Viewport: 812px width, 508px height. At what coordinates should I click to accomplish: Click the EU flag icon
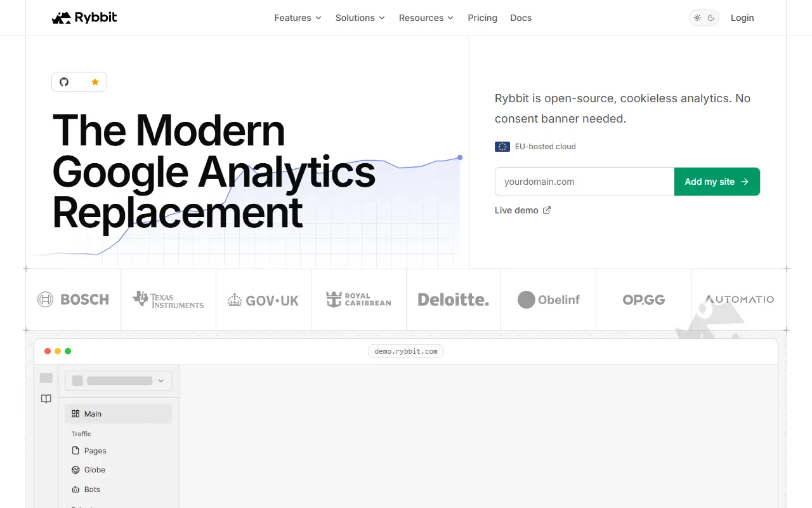(x=502, y=147)
